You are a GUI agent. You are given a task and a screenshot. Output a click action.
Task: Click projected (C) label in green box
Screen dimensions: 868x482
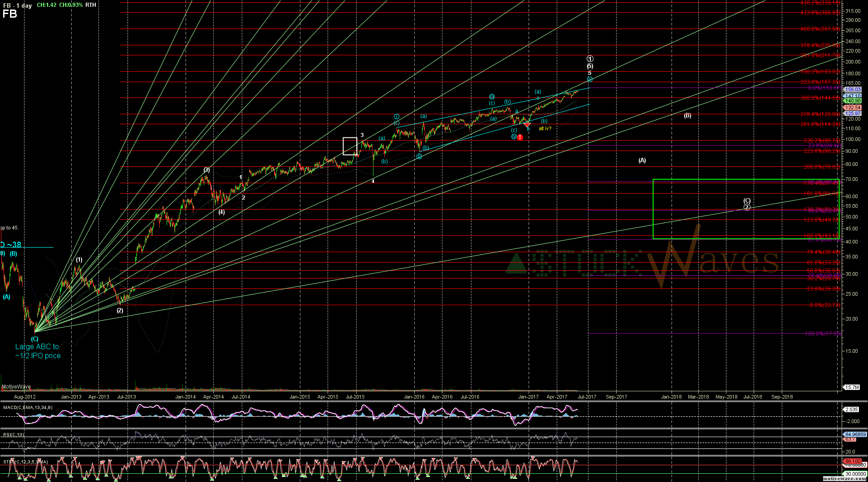tap(747, 200)
